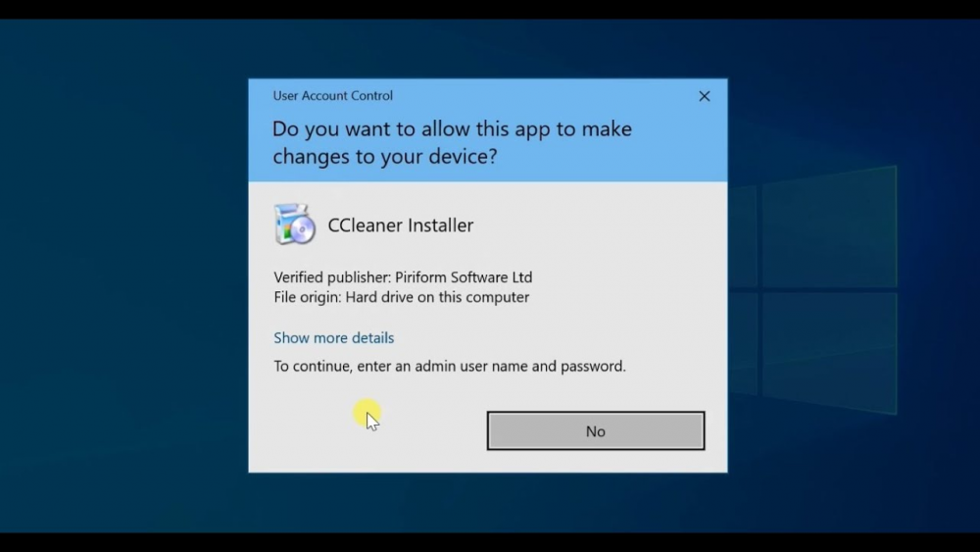Click 'Verified publisher: Piriform Software Ltd' text
980x552 pixels.
tap(403, 276)
